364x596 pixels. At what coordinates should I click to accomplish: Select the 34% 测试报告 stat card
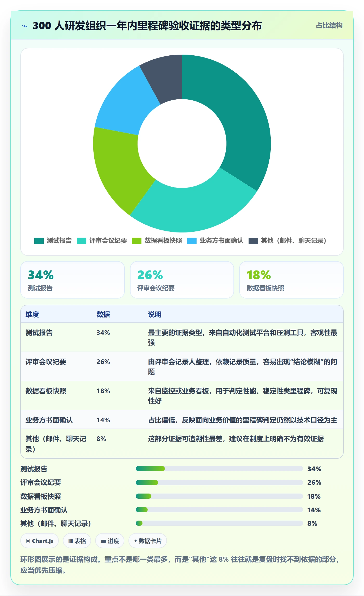click(x=73, y=280)
